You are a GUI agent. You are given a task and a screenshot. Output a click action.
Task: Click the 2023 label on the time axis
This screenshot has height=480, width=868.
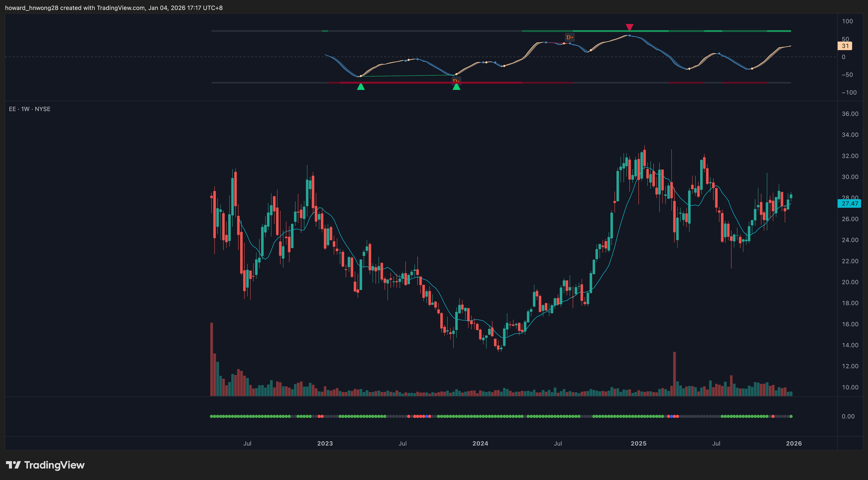coord(325,443)
